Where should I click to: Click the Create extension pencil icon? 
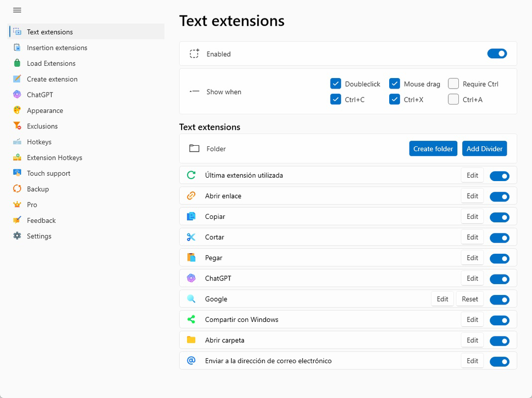click(17, 79)
